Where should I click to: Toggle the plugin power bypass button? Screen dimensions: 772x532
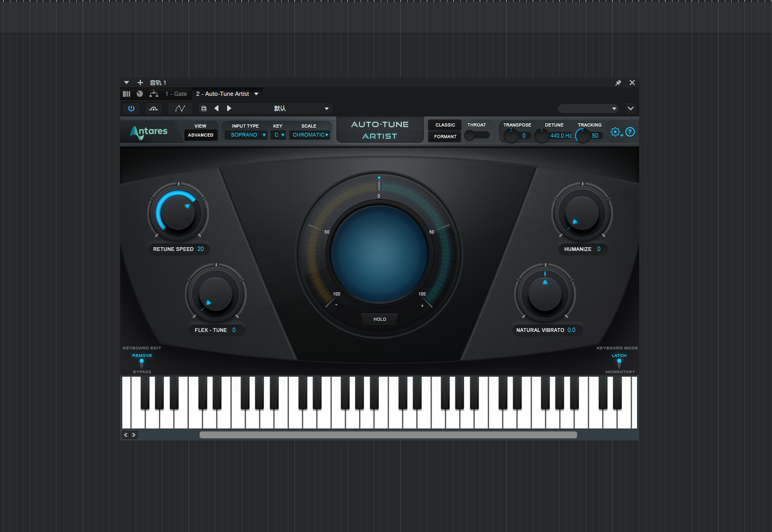point(131,109)
